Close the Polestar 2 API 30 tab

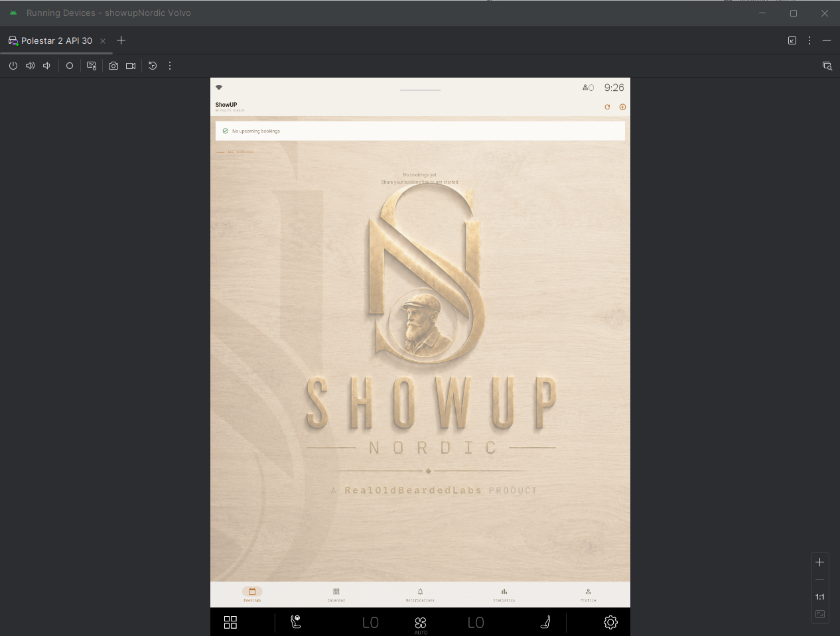click(x=103, y=41)
